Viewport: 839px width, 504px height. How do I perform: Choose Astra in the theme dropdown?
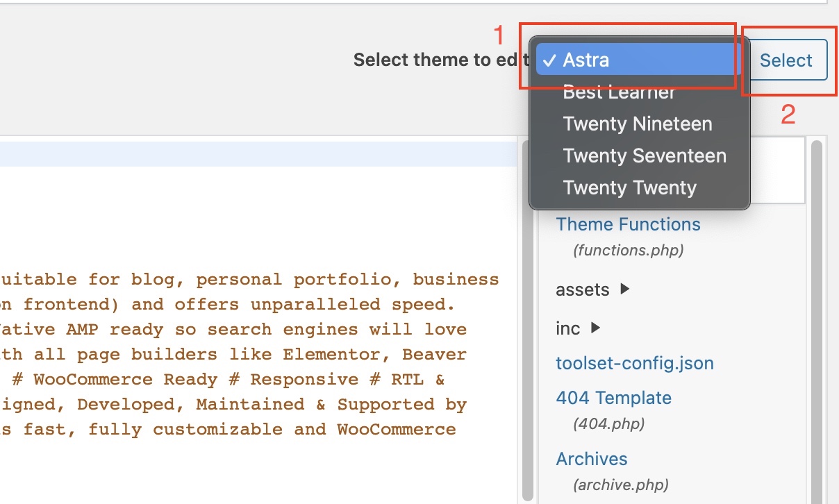tap(638, 60)
